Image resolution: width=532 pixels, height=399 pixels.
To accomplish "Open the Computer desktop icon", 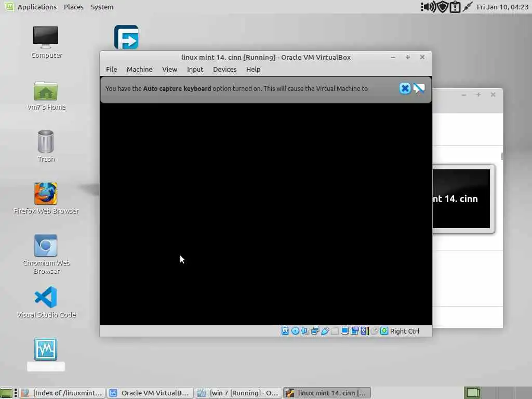I will (46, 42).
